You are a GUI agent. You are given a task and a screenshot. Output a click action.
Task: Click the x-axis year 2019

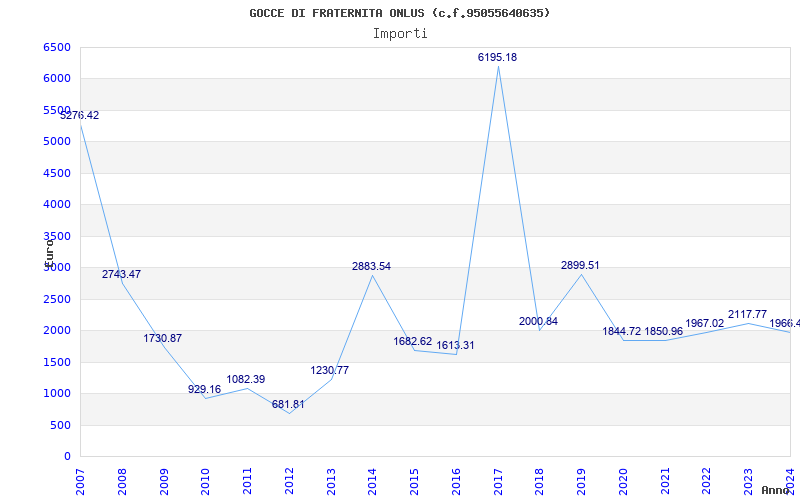click(x=582, y=482)
